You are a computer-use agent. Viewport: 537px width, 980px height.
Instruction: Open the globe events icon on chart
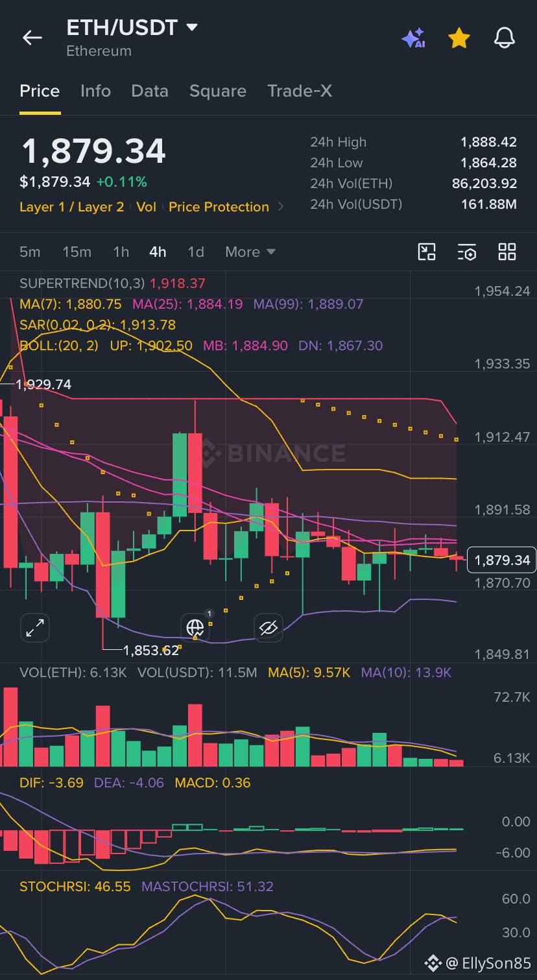tap(195, 627)
